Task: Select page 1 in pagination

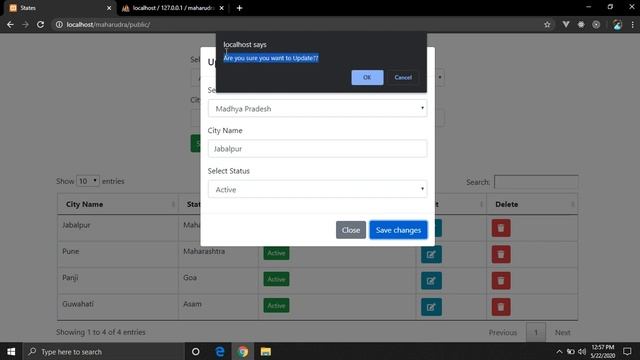Action: point(536,333)
